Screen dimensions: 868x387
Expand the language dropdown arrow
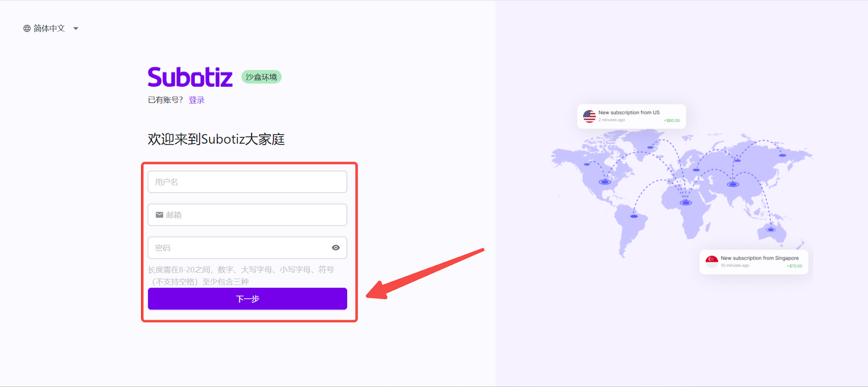click(x=76, y=29)
